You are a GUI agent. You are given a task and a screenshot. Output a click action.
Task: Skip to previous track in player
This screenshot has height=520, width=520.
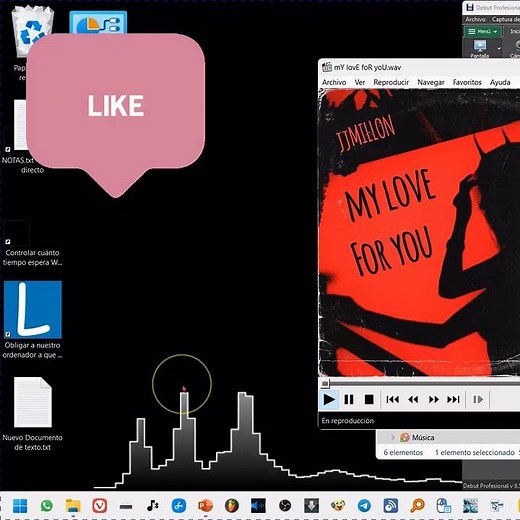pos(392,399)
